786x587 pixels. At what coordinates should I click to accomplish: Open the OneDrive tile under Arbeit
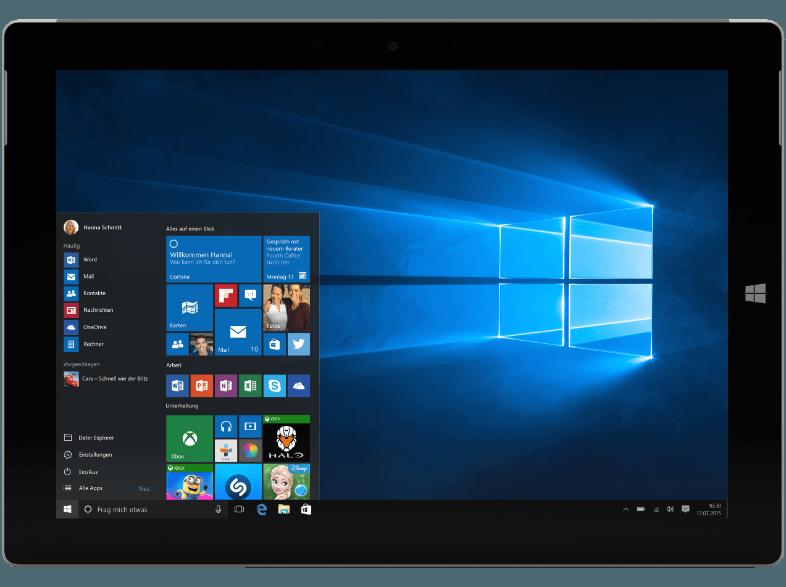(x=299, y=385)
